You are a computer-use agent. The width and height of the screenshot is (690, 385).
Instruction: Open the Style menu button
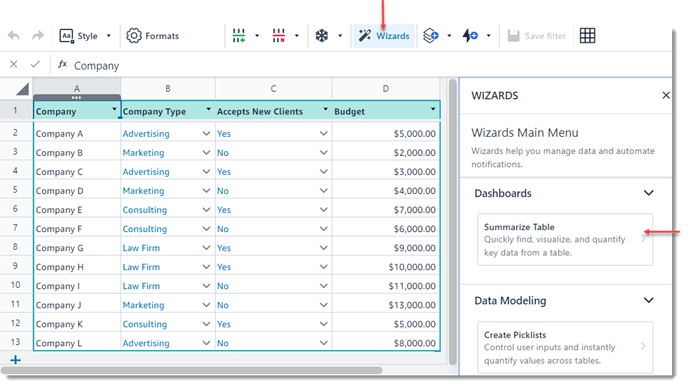(x=78, y=36)
